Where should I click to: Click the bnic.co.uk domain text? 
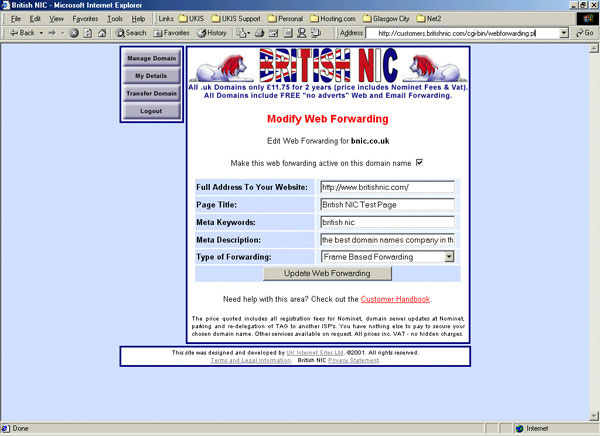[370, 141]
